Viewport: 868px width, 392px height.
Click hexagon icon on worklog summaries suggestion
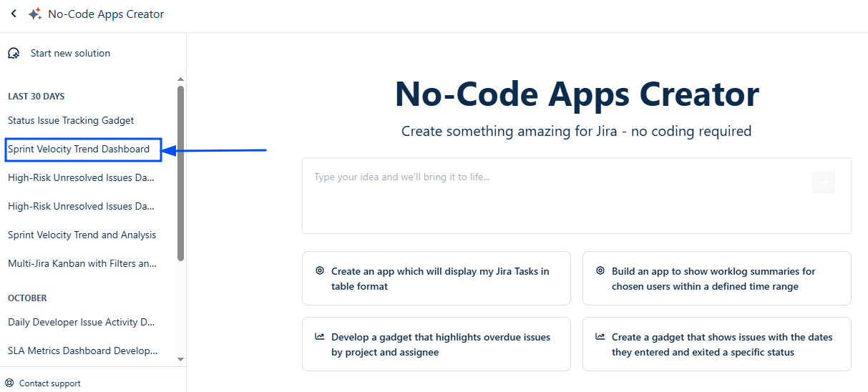pos(600,271)
